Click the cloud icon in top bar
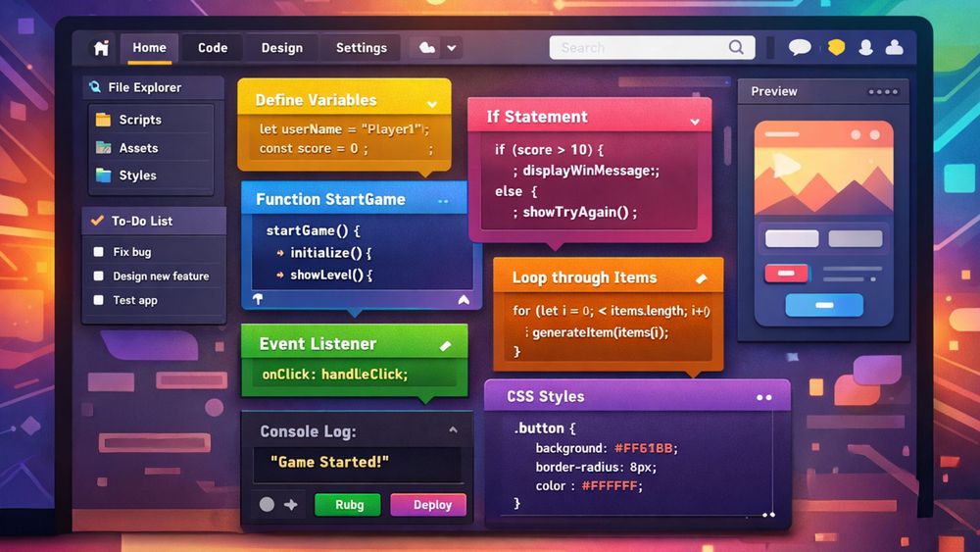 coord(427,47)
